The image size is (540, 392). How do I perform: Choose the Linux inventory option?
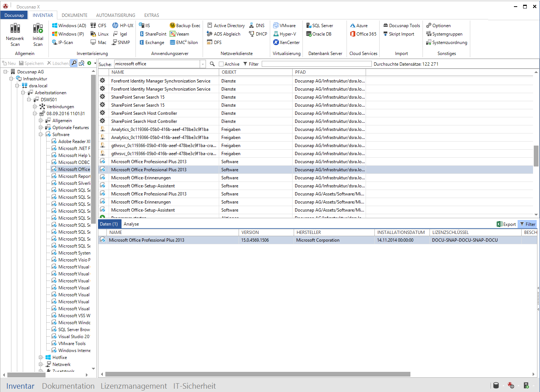(x=99, y=34)
